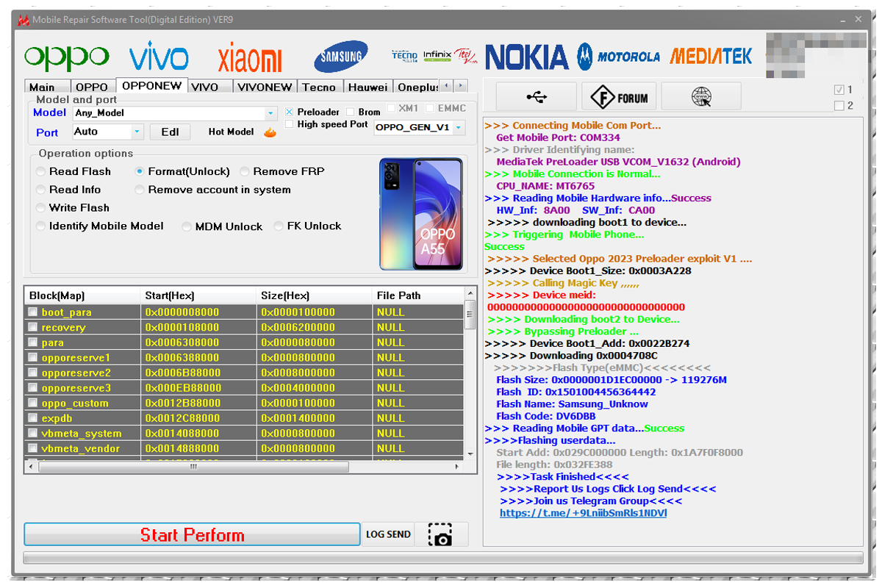Click the Samsung brand logo
The image size is (882, 588).
point(341,57)
